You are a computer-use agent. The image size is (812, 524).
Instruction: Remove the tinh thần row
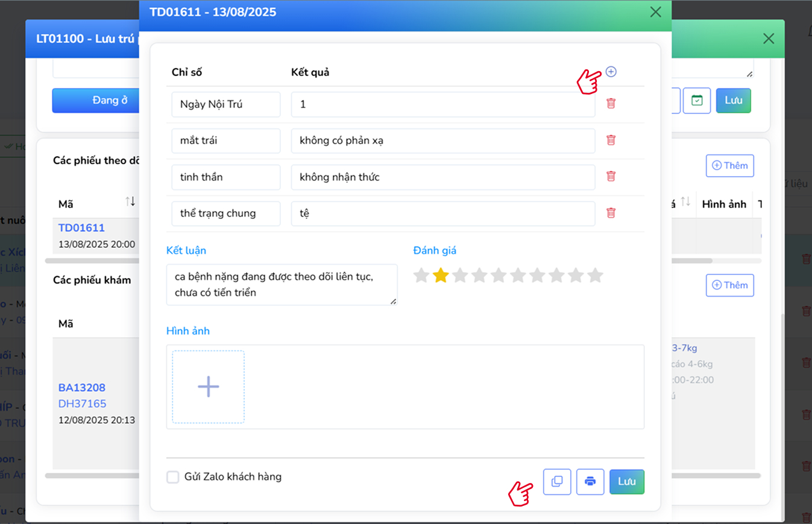pyautogui.click(x=611, y=177)
